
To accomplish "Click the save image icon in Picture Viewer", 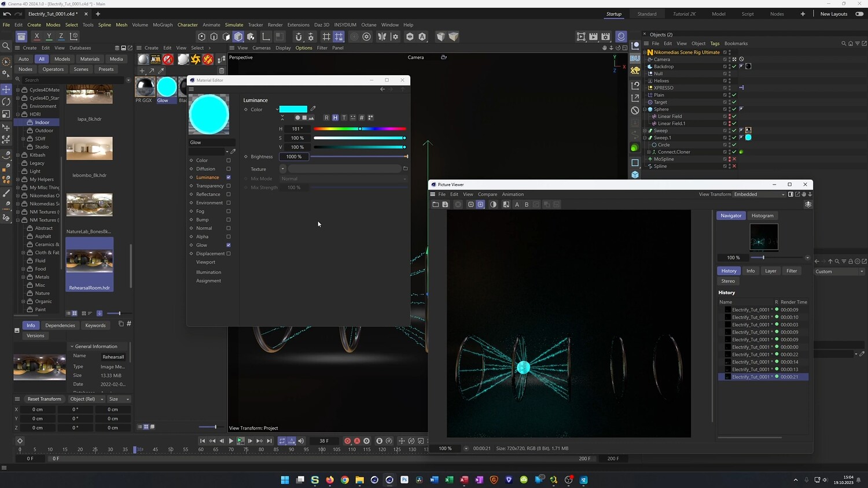I will [445, 204].
